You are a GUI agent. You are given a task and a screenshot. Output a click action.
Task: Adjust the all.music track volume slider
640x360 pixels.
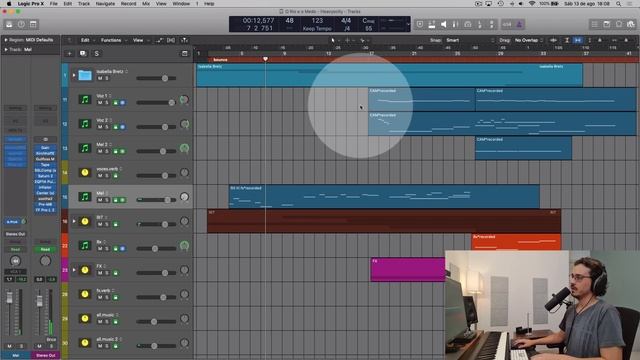coord(157,322)
